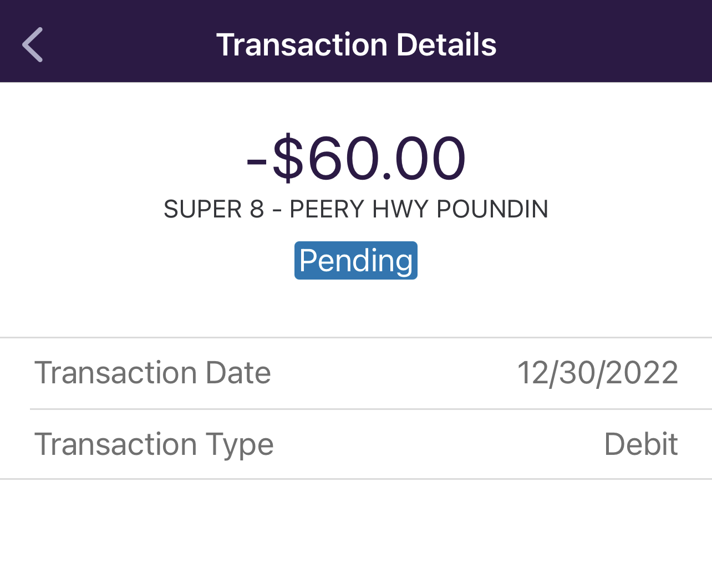The image size is (712, 588).
Task: Tap the word Details in the header
Action: point(446,44)
